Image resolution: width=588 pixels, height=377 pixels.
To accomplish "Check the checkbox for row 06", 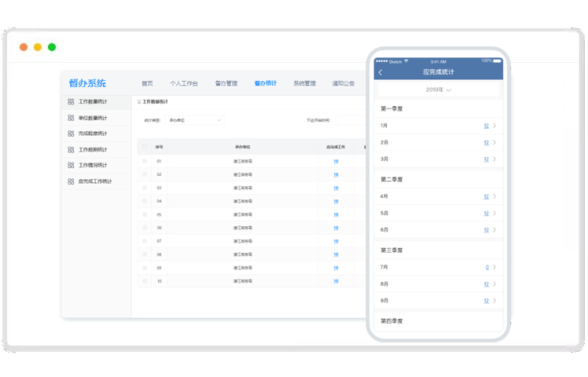I will pos(145,228).
